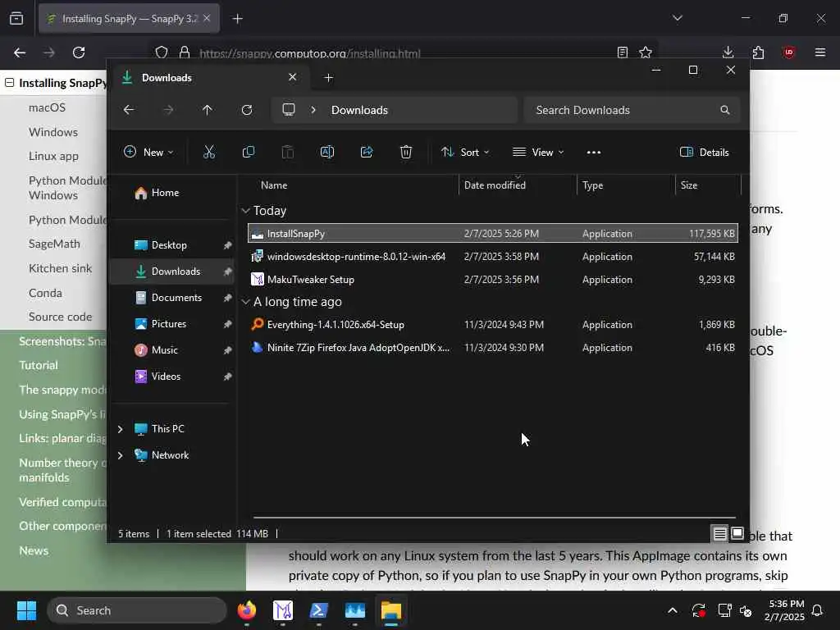840x630 pixels.
Task: Click the PC monitor icon in address bar
Action: [x=289, y=110]
